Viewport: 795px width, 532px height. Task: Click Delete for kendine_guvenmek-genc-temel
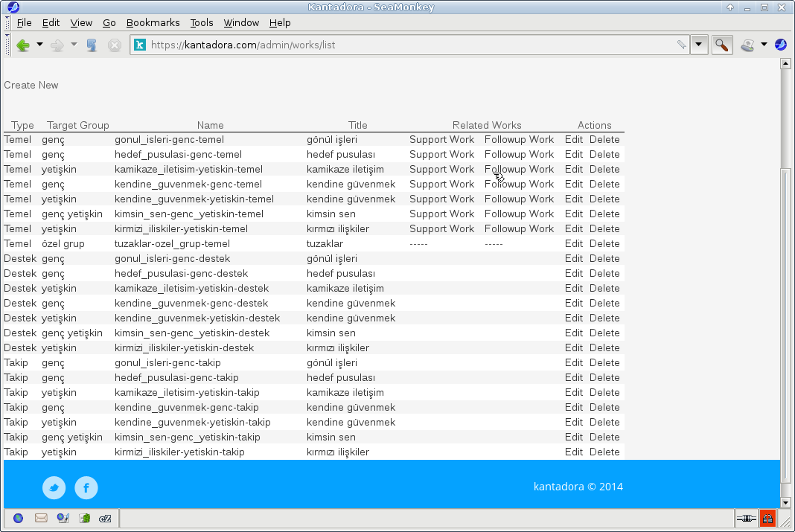pos(604,184)
